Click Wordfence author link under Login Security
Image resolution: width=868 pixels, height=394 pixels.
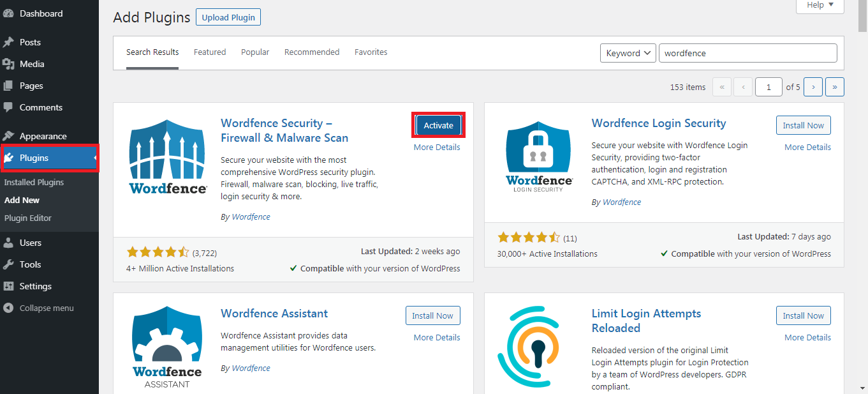click(x=622, y=202)
